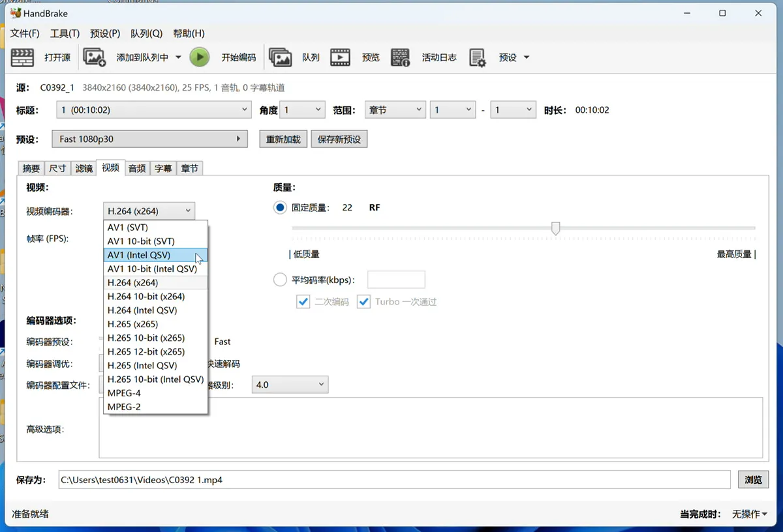783x532 pixels.
Task: Switch to the 音频 tab
Action: pos(137,168)
